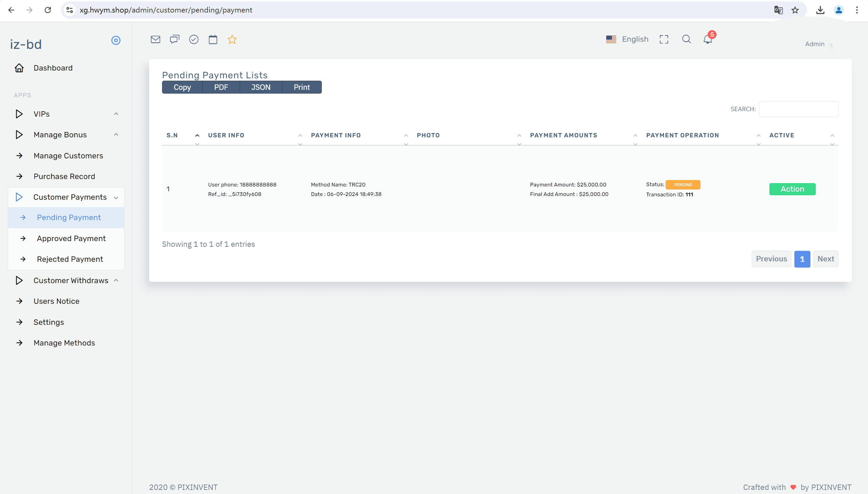
Task: Go to Dashboard
Action: [66, 68]
